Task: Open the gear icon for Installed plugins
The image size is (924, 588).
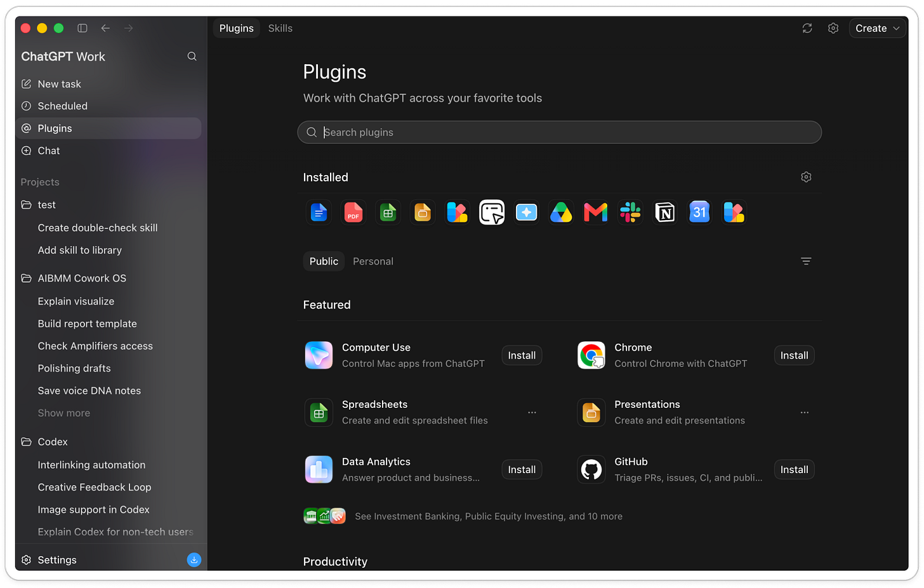Action: (x=806, y=177)
